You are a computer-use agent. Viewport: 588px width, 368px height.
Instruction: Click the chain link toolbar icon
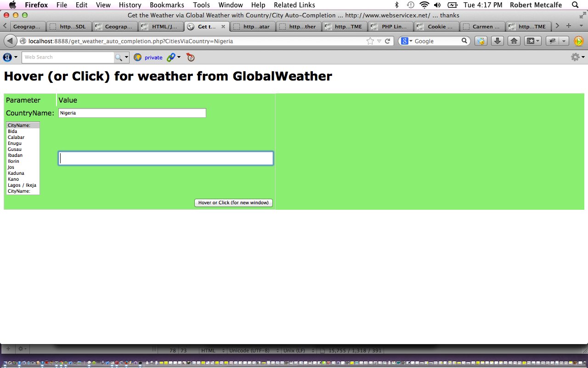click(171, 57)
